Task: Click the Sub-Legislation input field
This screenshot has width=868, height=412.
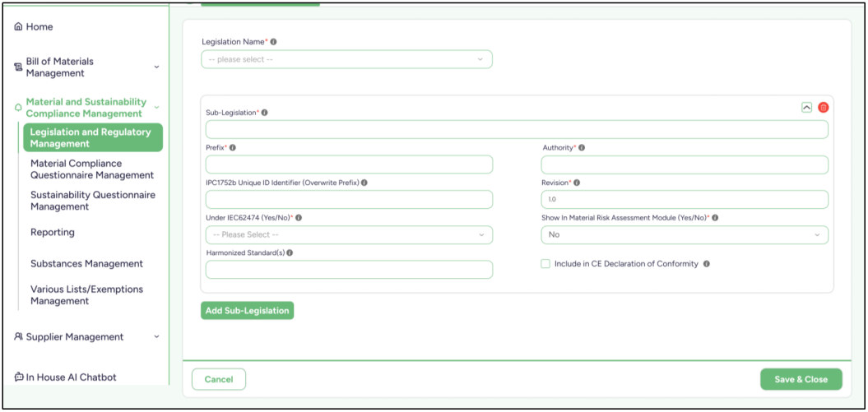Action: [517, 129]
